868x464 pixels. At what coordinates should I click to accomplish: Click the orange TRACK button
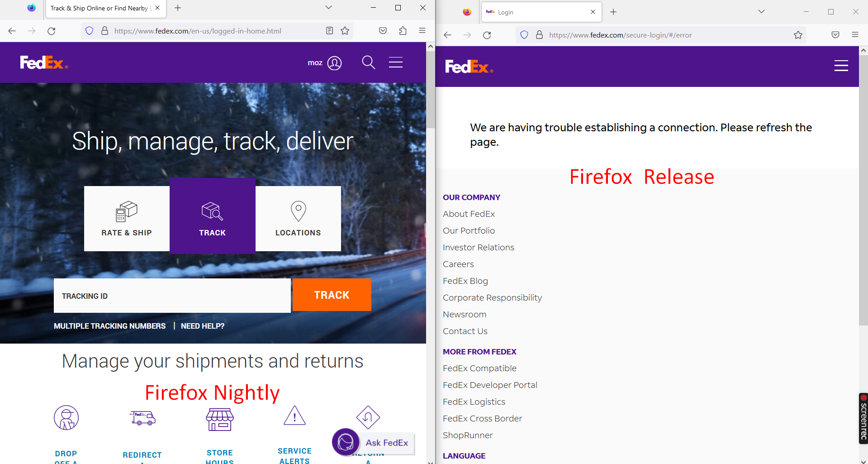(332, 295)
